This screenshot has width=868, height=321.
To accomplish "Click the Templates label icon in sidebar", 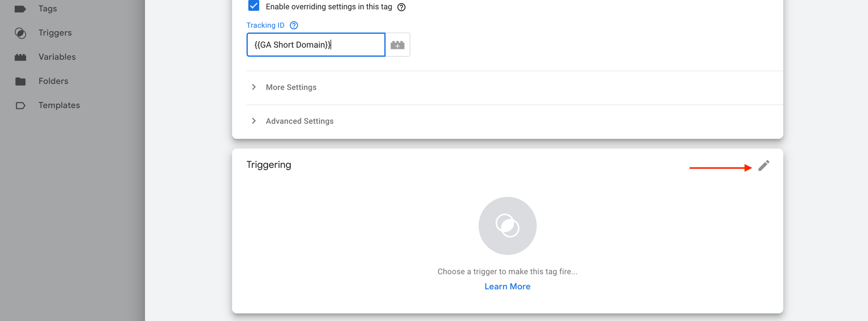I will pos(20,106).
